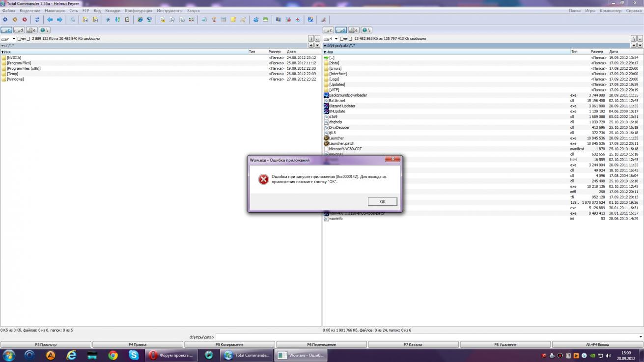Open Skype from the Windows taskbar

click(x=134, y=355)
